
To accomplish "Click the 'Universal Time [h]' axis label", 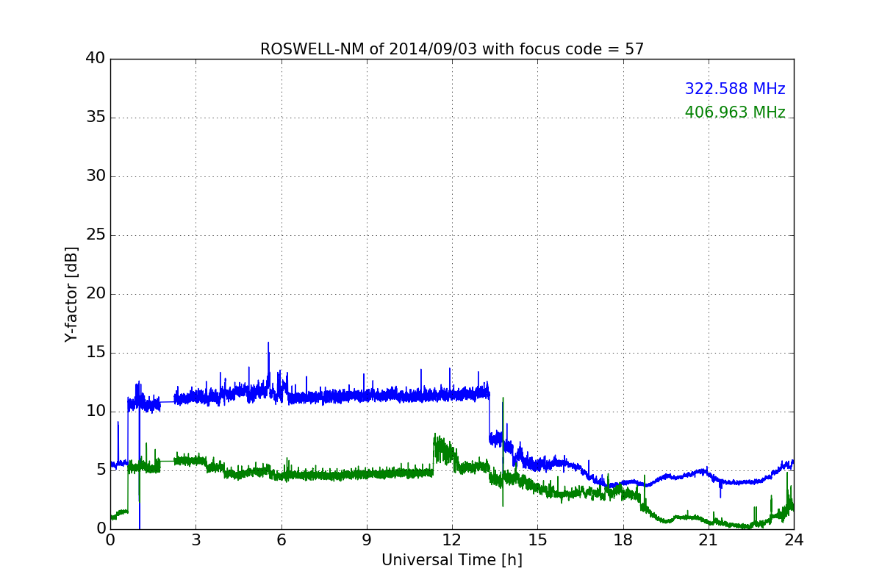I will [452, 560].
